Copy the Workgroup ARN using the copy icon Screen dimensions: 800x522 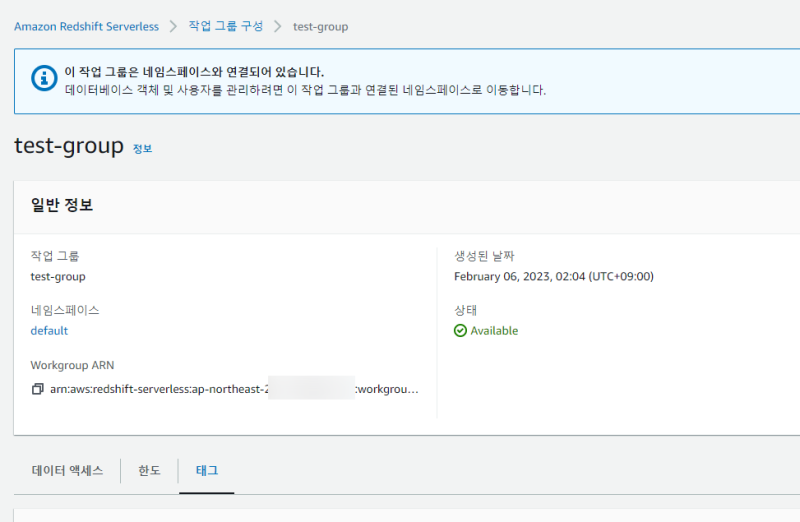point(37,388)
